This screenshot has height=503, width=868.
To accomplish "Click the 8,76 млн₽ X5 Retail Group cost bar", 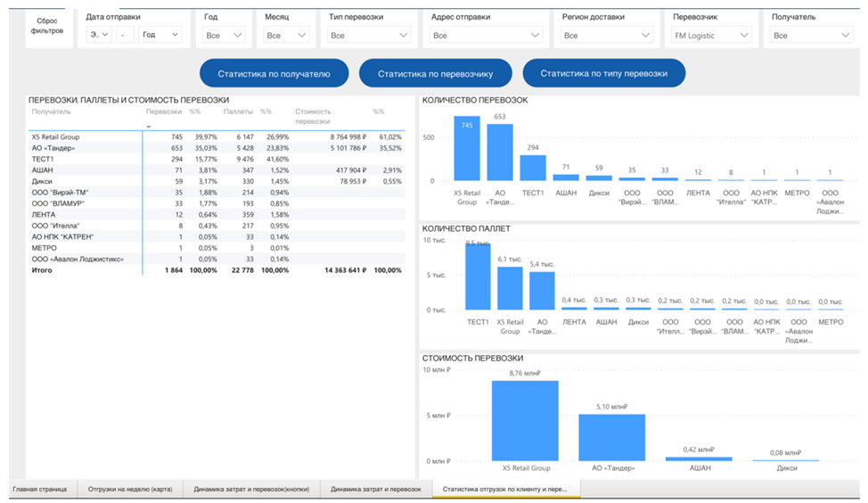I will point(525,421).
